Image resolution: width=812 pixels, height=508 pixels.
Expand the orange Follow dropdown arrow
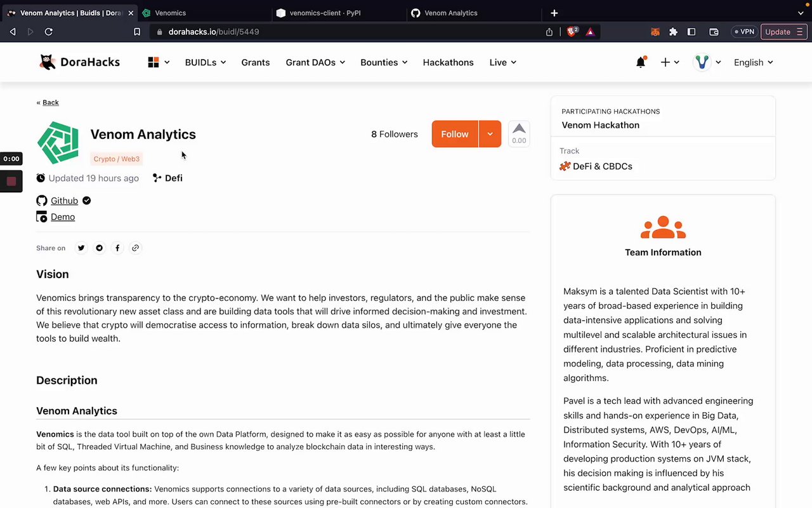coord(490,134)
